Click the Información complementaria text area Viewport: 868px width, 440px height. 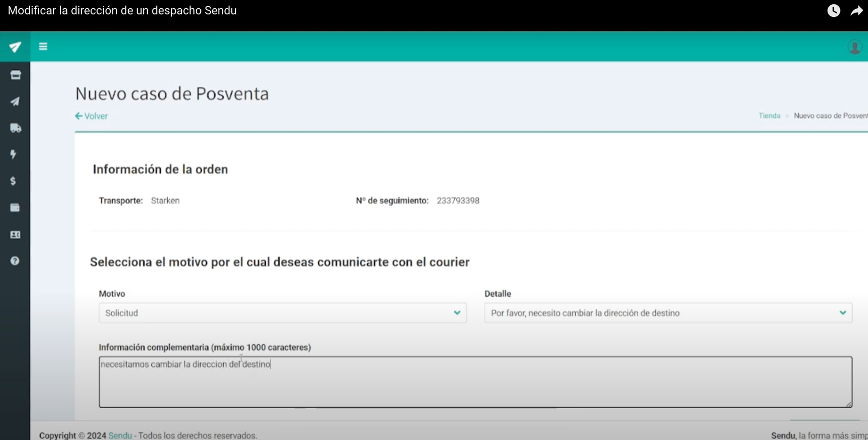pyautogui.click(x=475, y=382)
